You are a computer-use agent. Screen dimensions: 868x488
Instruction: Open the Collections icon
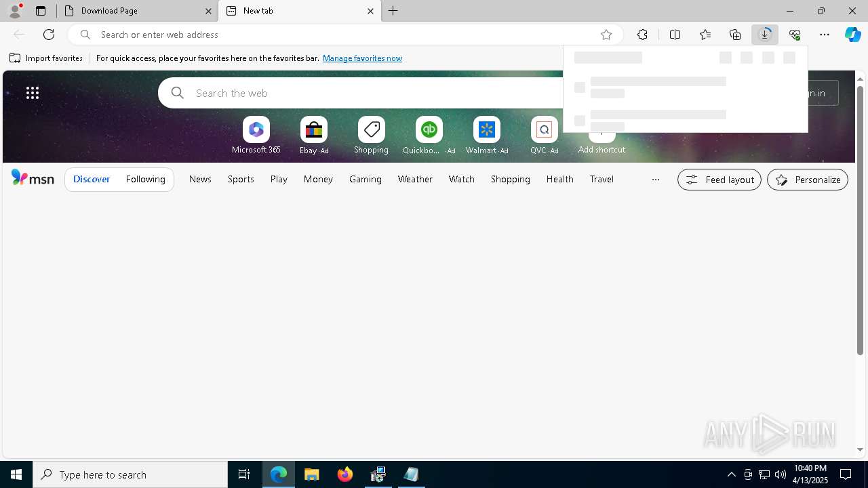[x=735, y=35]
